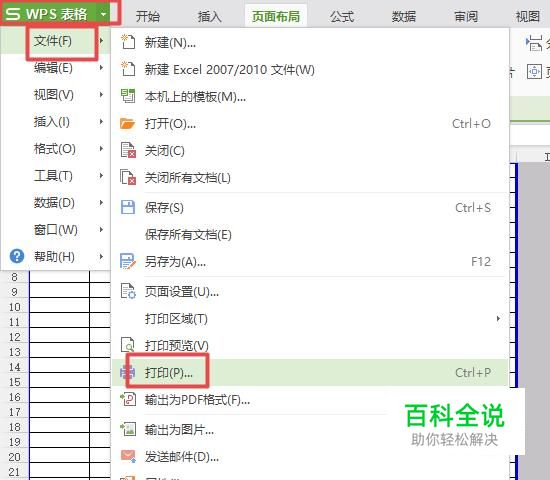
Task: Click the mail icon beside 发送邮件(D)
Action: click(128, 456)
